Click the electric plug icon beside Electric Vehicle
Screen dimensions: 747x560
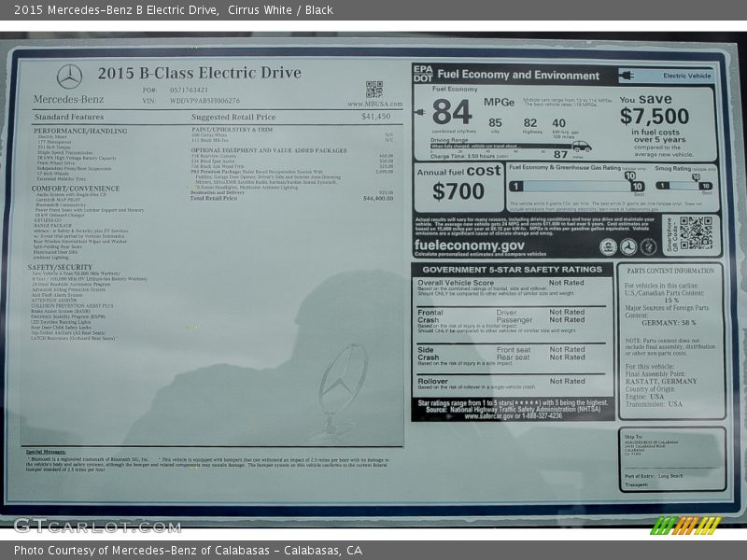[x=626, y=76]
